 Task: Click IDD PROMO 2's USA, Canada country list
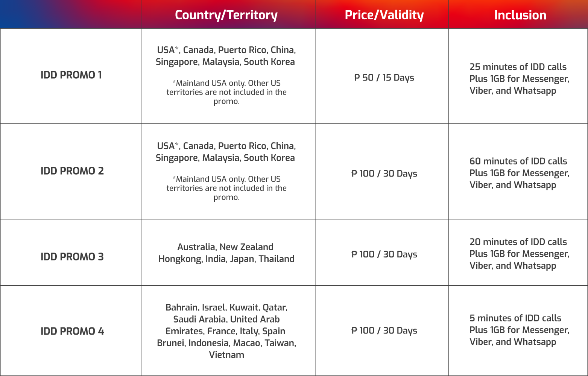(226, 152)
